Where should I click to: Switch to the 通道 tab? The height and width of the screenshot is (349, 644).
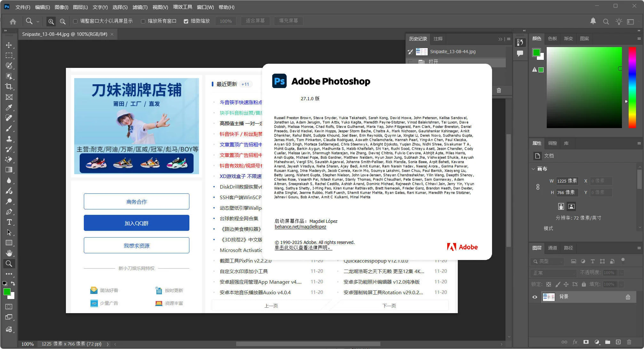553,248
